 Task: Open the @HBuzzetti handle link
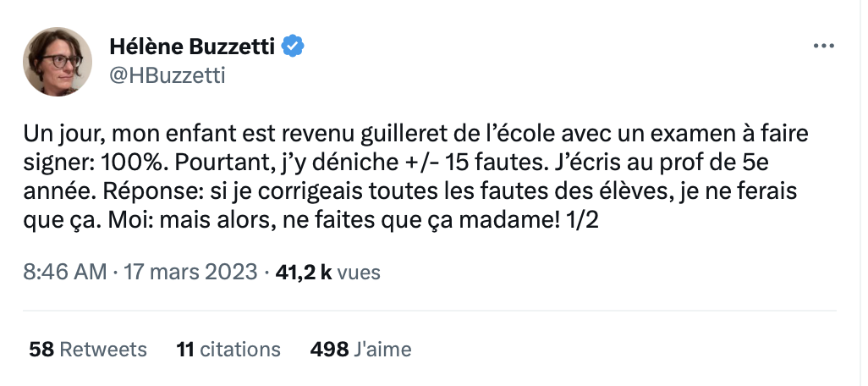[x=168, y=74]
